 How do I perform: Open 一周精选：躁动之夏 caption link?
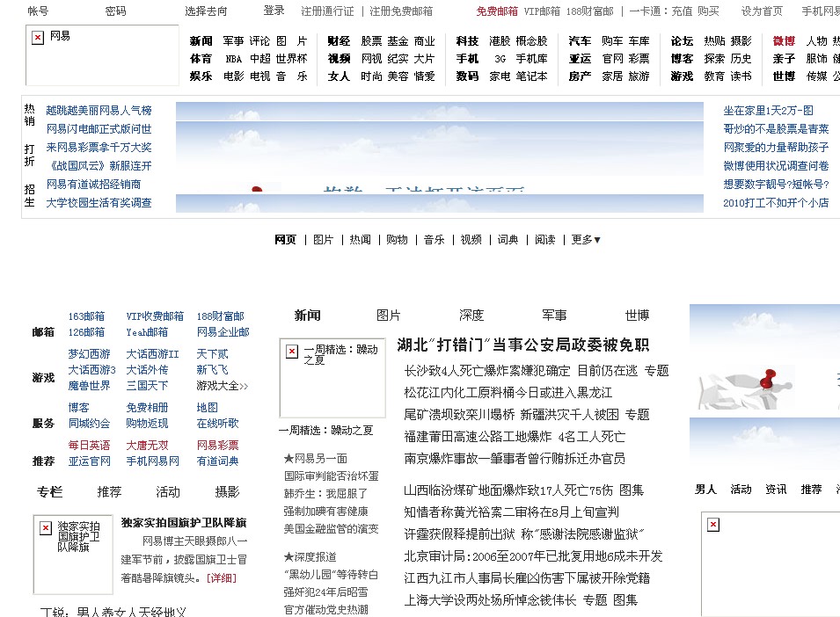click(x=325, y=431)
